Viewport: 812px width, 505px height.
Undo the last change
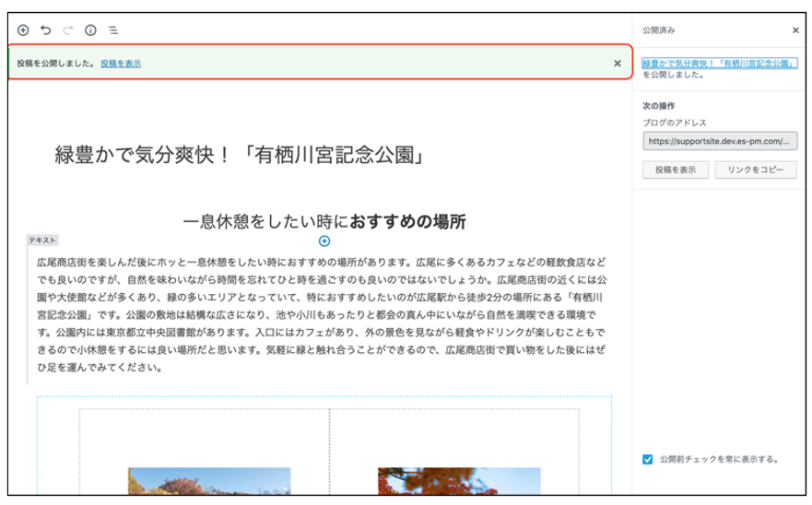pos(45,30)
